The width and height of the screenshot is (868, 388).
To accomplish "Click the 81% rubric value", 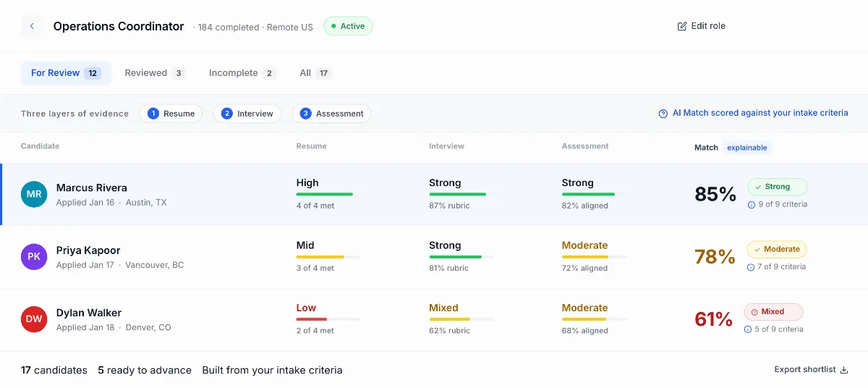I will click(449, 268).
